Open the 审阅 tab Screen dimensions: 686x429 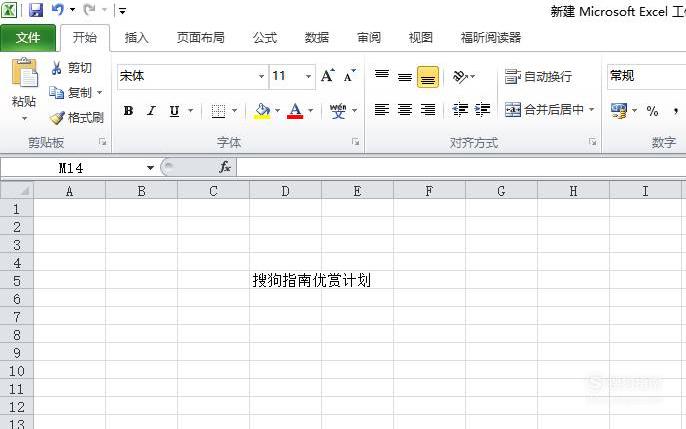coord(368,38)
